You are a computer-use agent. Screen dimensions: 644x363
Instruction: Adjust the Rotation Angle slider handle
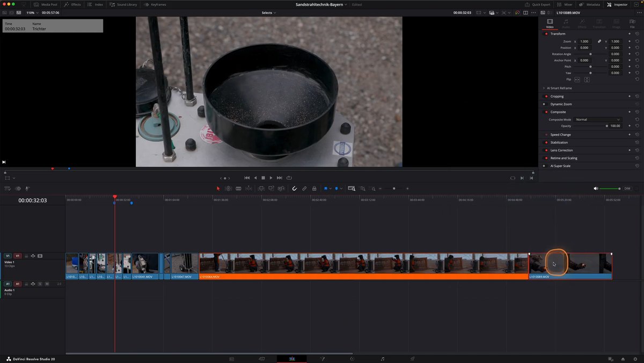coord(590,54)
